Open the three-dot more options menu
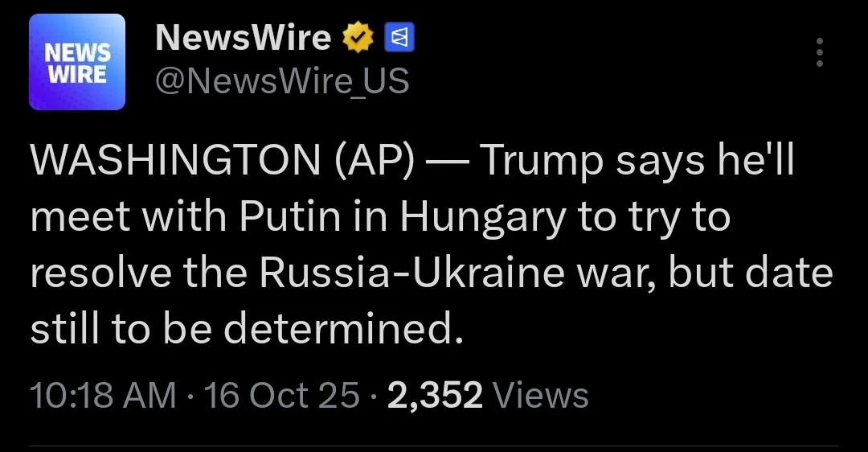Image resolution: width=868 pixels, height=452 pixels. (x=820, y=52)
